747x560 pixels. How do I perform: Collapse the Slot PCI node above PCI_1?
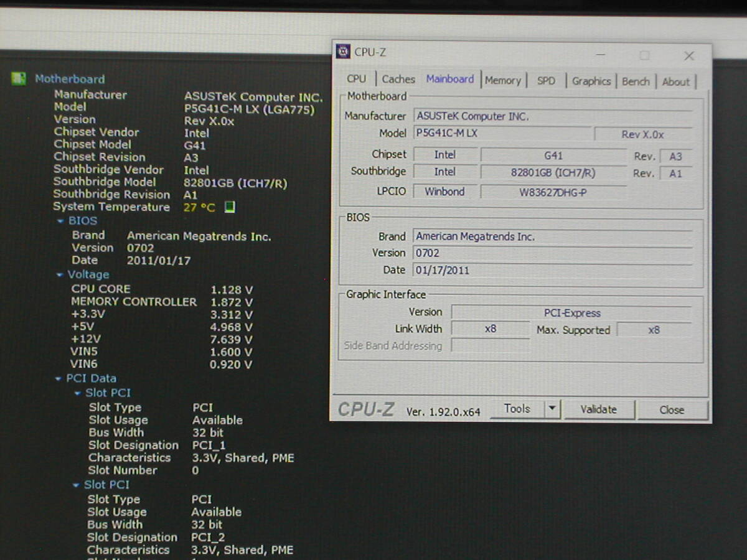pos(77,393)
